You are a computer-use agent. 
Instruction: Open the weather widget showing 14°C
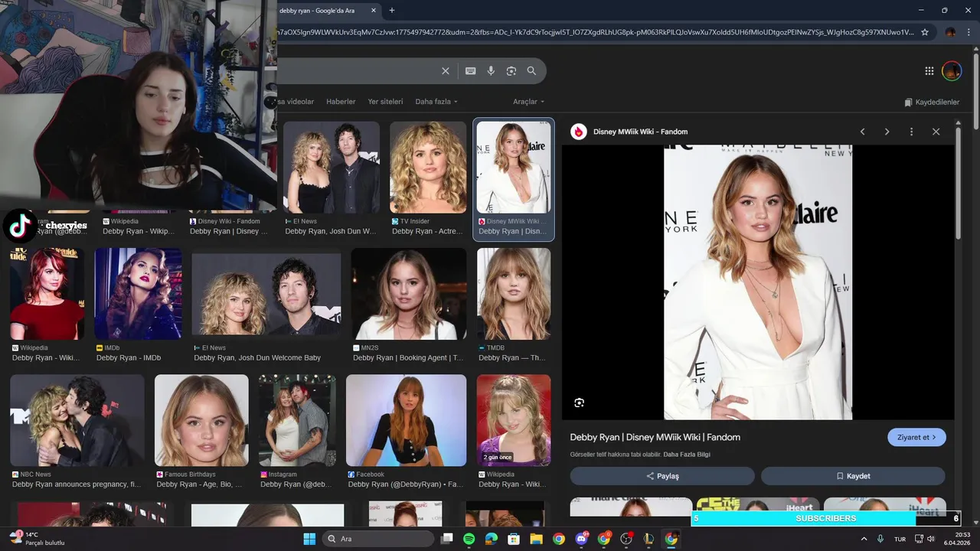(37, 539)
